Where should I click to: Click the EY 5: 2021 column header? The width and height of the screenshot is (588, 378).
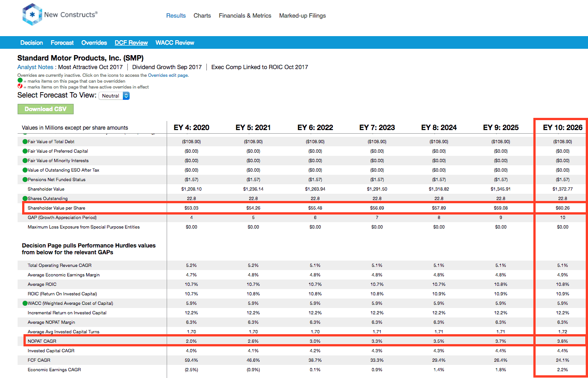tap(253, 128)
